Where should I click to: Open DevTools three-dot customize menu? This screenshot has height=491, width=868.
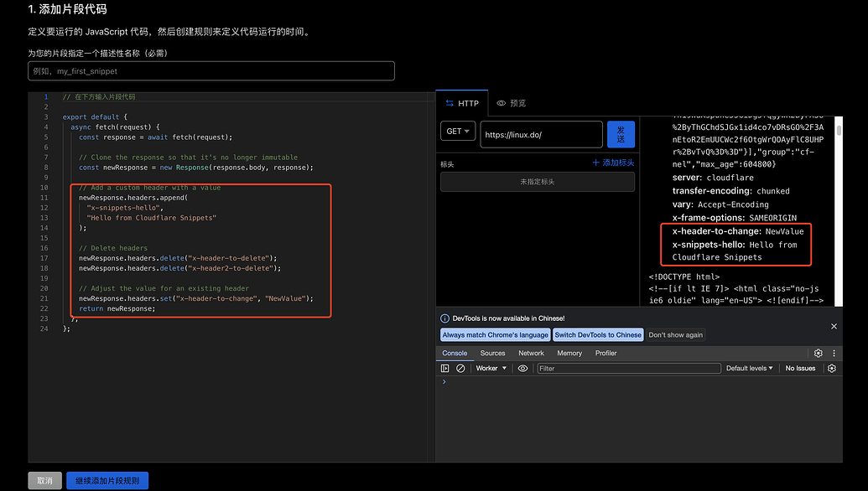coord(834,353)
